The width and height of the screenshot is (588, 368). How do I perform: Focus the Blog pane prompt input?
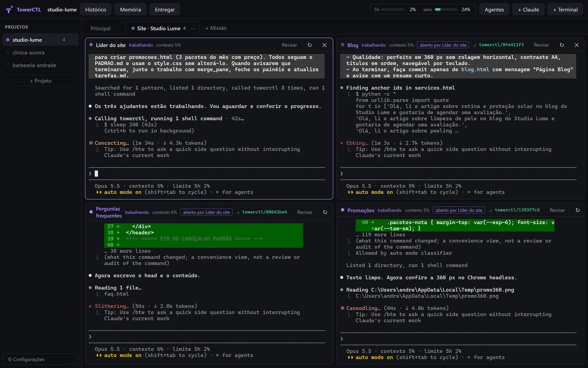tap(458, 174)
